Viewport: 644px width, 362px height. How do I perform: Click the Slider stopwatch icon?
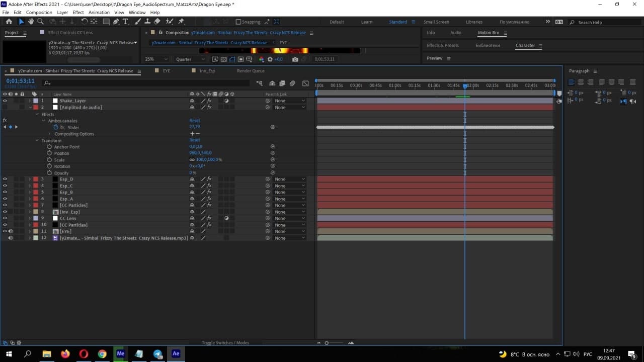(x=56, y=127)
